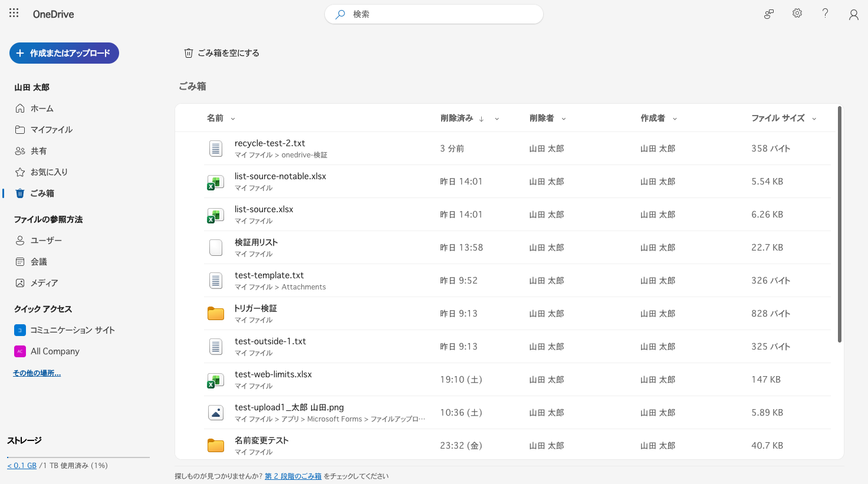The width and height of the screenshot is (868, 484).
Task: Click the image icon of test-upload1 png
Action: coord(216,413)
